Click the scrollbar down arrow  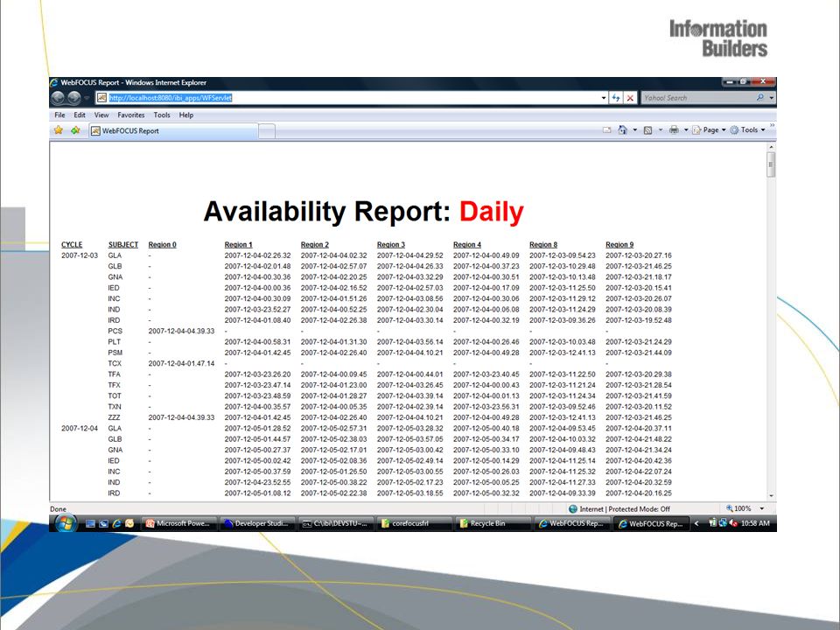click(771, 496)
